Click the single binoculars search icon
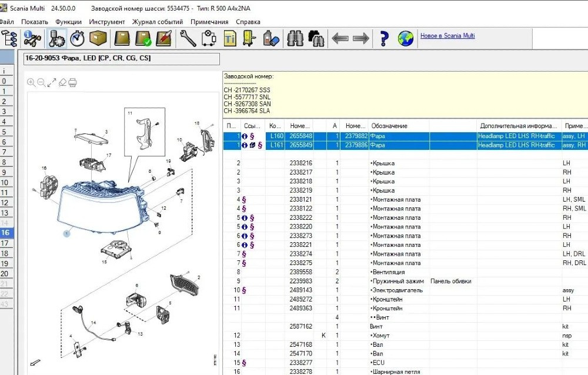Screen dimensions: 588x375 point(295,38)
